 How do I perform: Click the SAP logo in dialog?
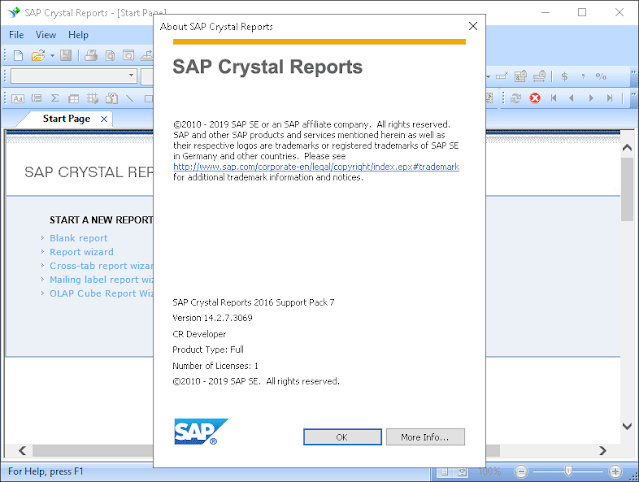click(201, 431)
